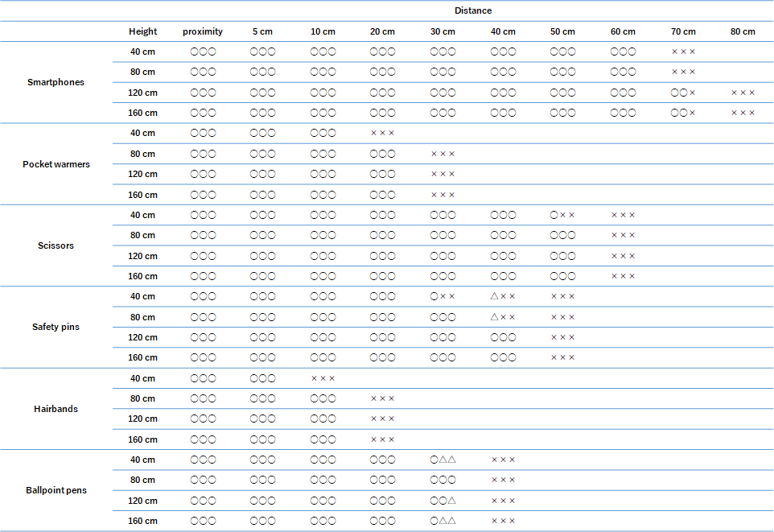Select Safety pins 40 cm result at 30 cm
Image resolution: width=774 pixels, height=532 pixels.
point(443,296)
